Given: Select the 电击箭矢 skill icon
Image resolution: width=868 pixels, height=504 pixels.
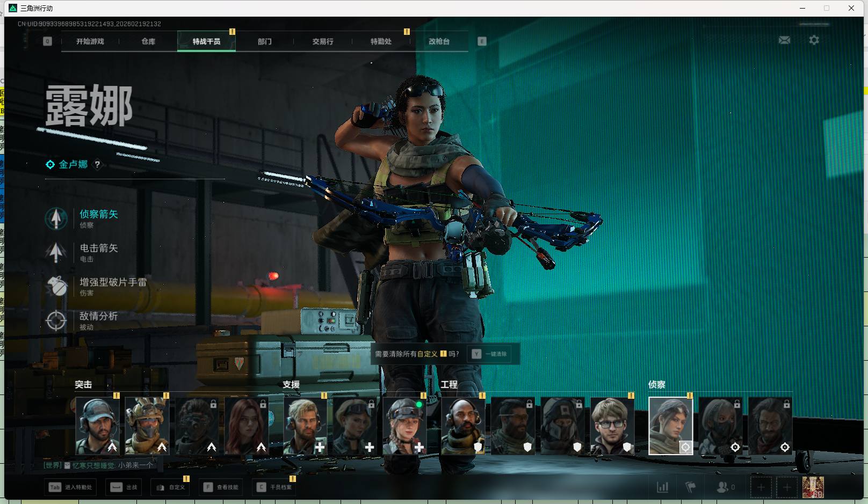Looking at the screenshot, I should coord(56,252).
